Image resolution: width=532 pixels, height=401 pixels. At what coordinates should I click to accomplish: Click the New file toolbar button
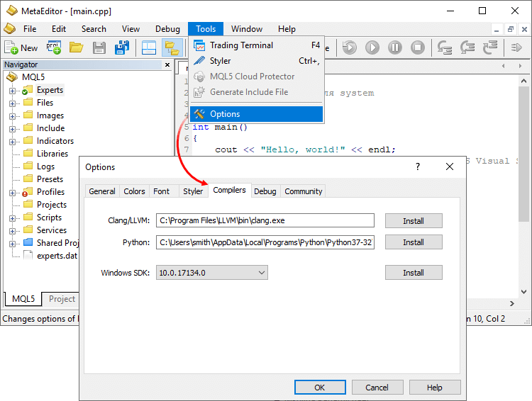pyautogui.click(x=21, y=47)
